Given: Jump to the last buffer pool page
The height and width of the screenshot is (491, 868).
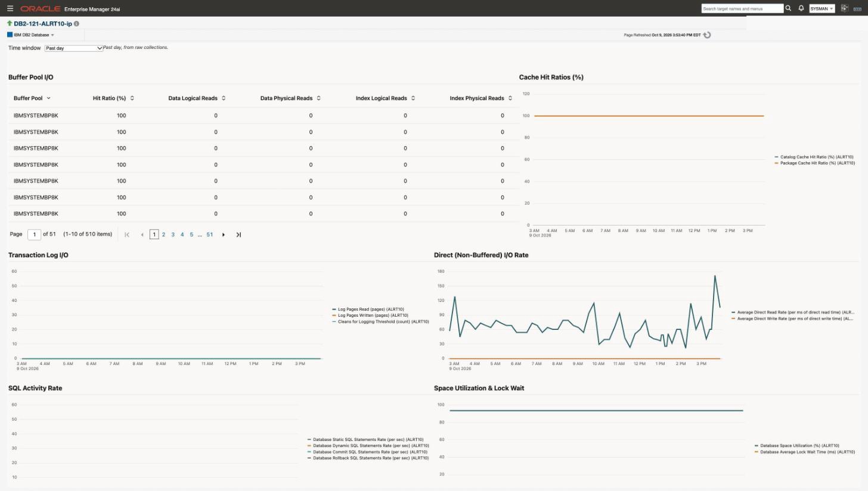Looking at the screenshot, I should tap(238, 235).
